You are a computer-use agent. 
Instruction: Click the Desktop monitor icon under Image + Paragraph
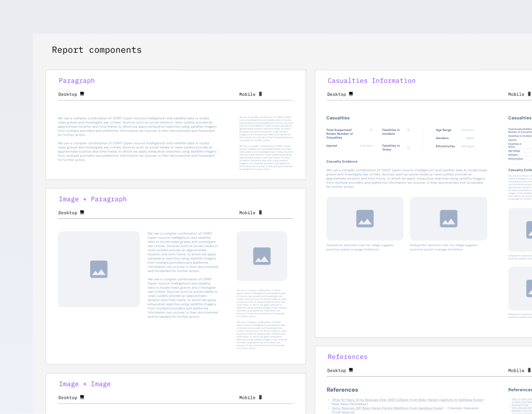pos(82,212)
